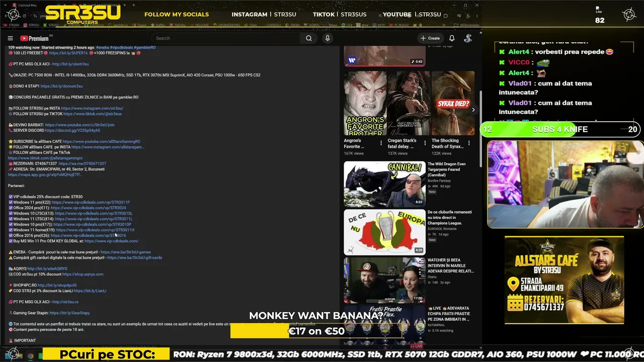Image resolution: width=644 pixels, height=362 pixels.
Task: Open the wa.me/0745671337 WhatsApp link
Action: tap(82, 163)
